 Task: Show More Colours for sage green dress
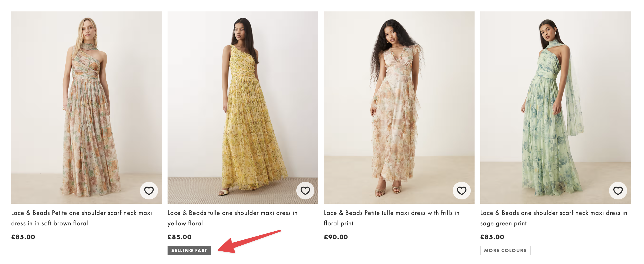[x=505, y=250]
